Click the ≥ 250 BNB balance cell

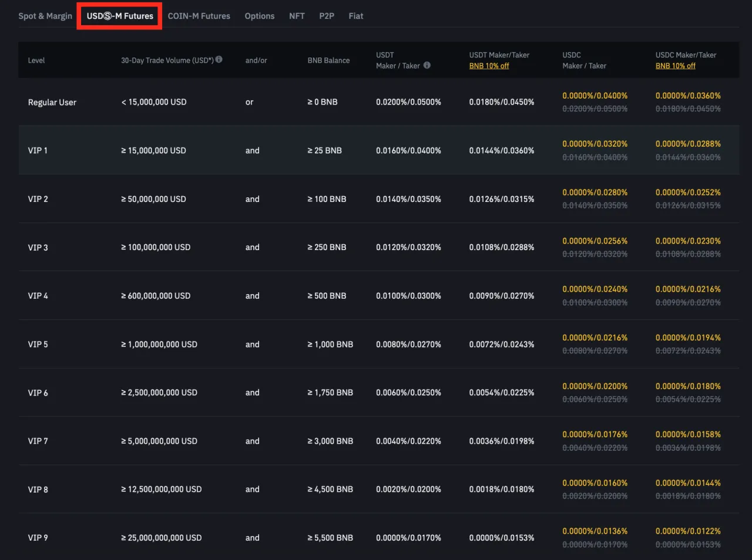click(x=327, y=247)
